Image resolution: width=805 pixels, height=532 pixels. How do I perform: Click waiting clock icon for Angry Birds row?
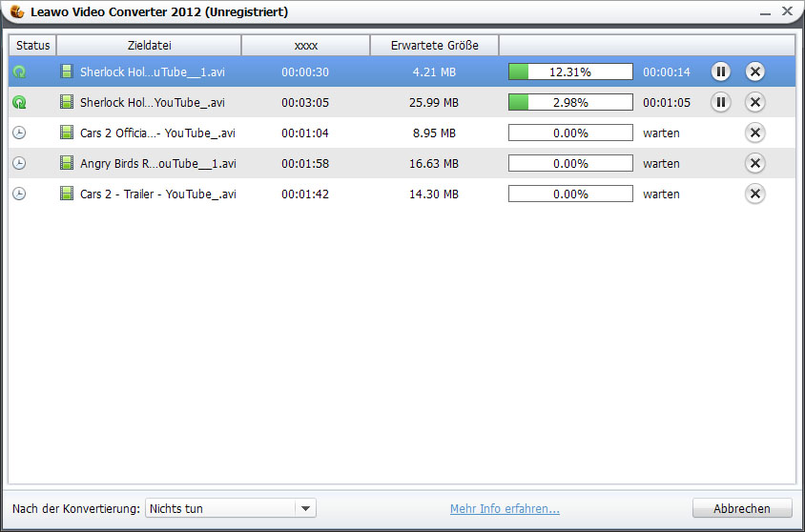(19, 163)
